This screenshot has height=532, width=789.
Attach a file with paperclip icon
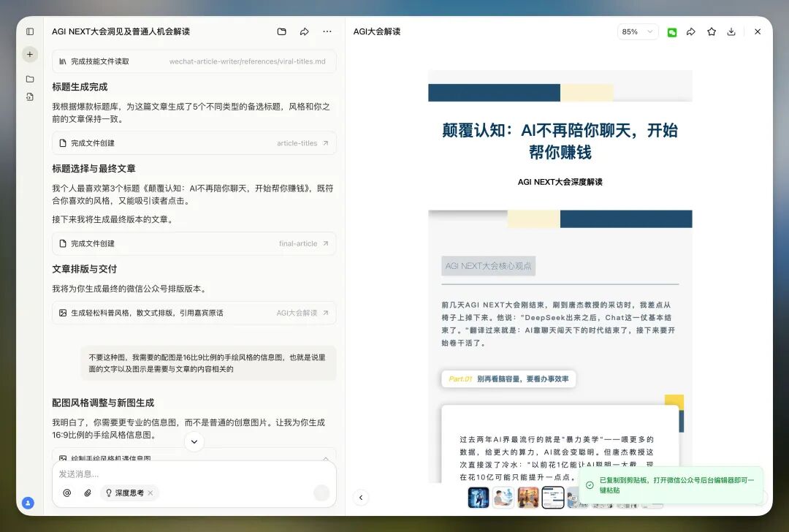pyautogui.click(x=88, y=493)
